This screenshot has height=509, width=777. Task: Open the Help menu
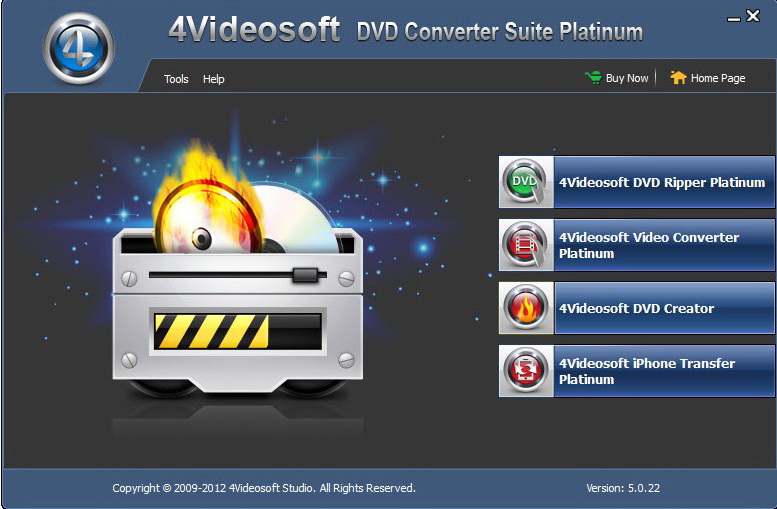pyautogui.click(x=214, y=79)
